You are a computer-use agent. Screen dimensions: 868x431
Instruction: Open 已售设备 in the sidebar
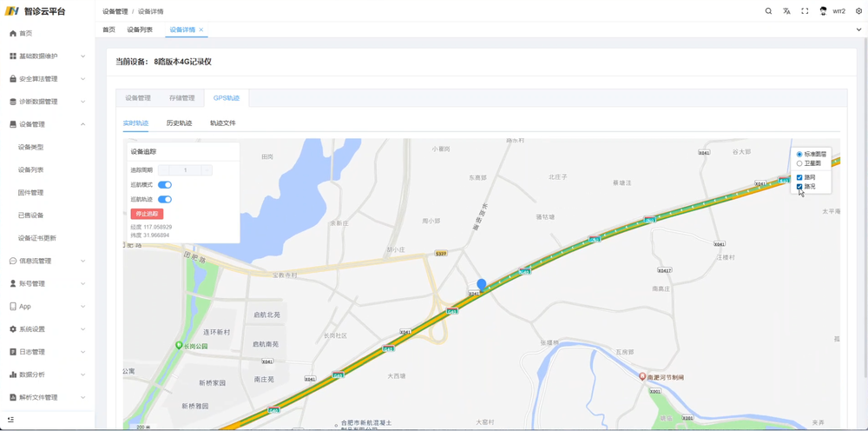coord(31,215)
